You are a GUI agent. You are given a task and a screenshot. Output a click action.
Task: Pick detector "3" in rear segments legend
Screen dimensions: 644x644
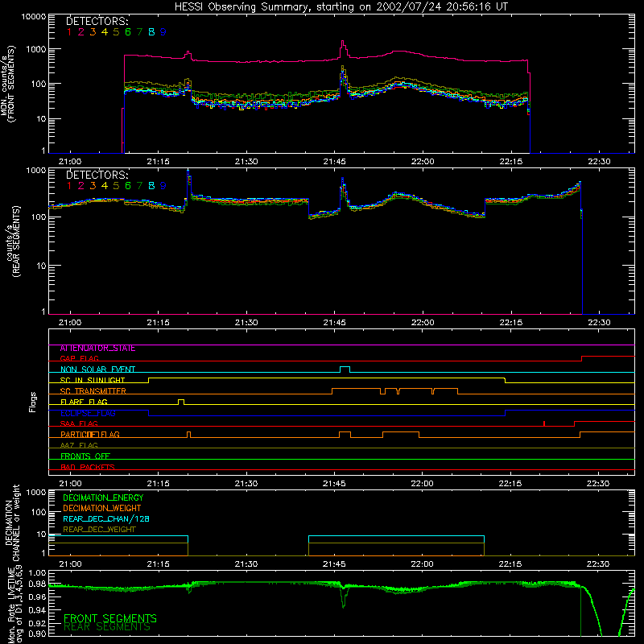pos(93,186)
